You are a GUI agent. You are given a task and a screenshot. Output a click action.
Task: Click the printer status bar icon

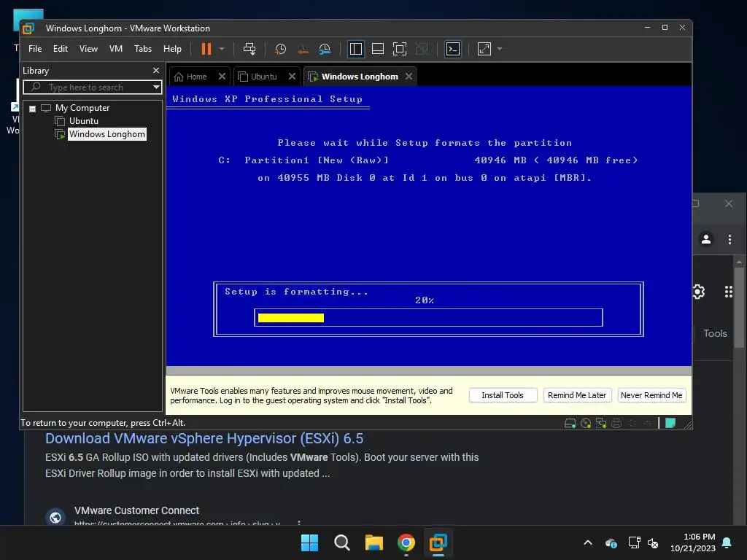click(x=616, y=423)
